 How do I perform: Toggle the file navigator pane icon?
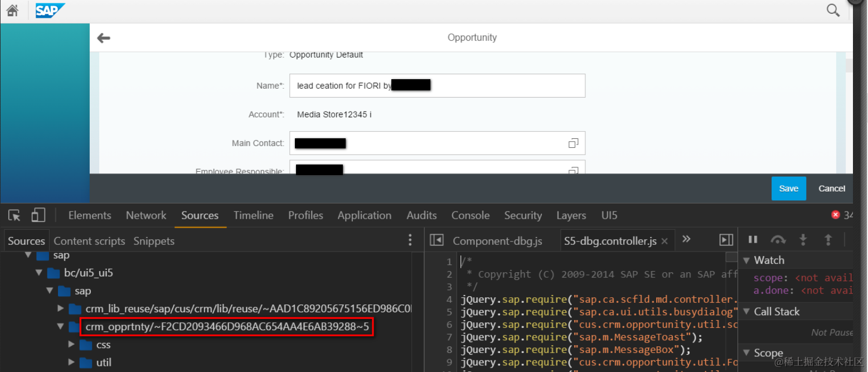pos(437,240)
